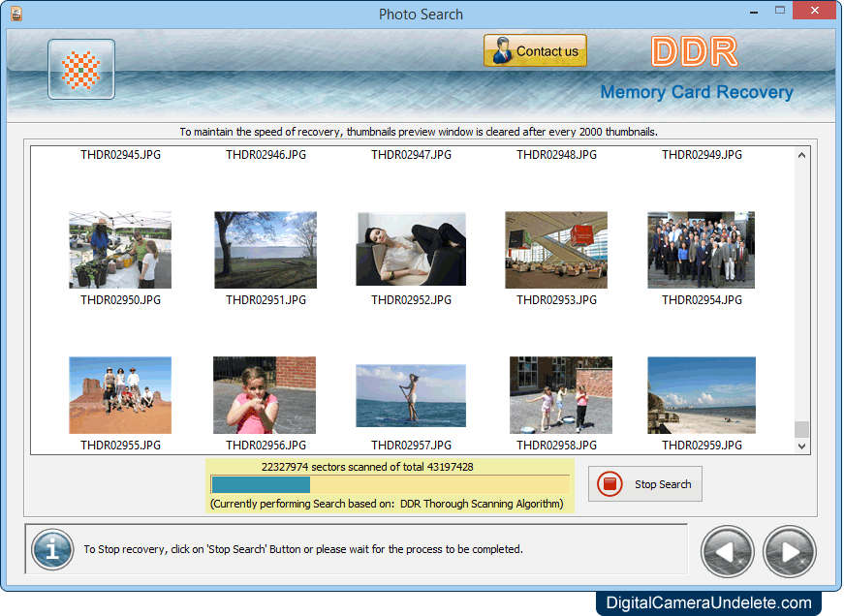Select THDR02955.JPG desert family thumbnail

(x=120, y=395)
